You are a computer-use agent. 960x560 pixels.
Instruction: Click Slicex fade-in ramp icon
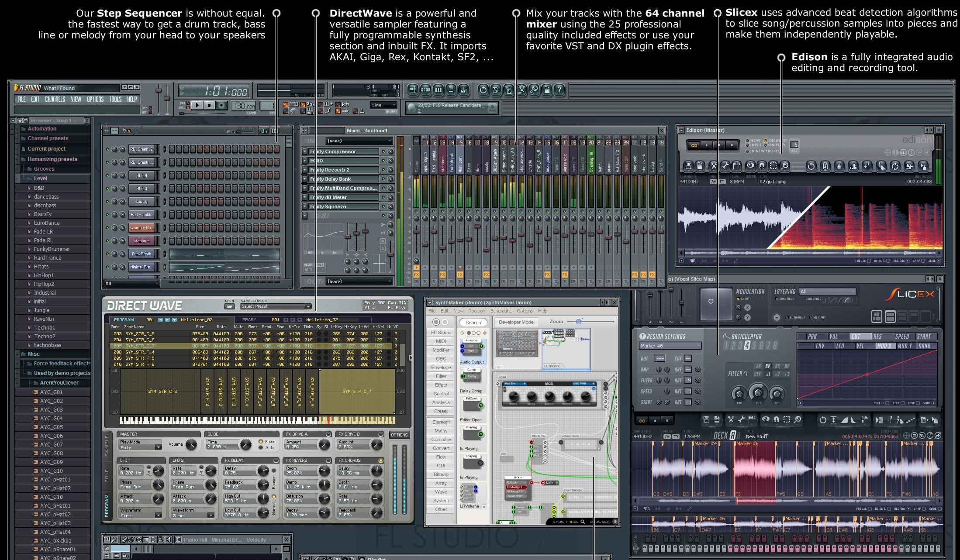(844, 420)
